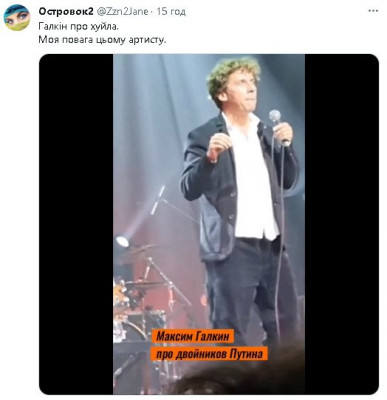Viewport: 387px width, 400px height.
Task: Click the orange 'Максим Галкин' caption label
Action: tap(194, 336)
